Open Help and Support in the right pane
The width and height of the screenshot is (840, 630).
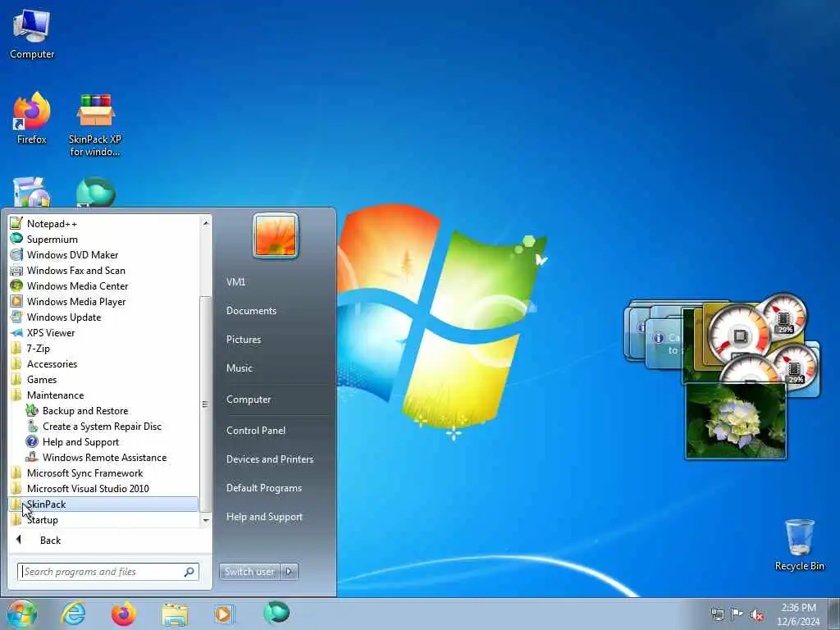coord(265,517)
